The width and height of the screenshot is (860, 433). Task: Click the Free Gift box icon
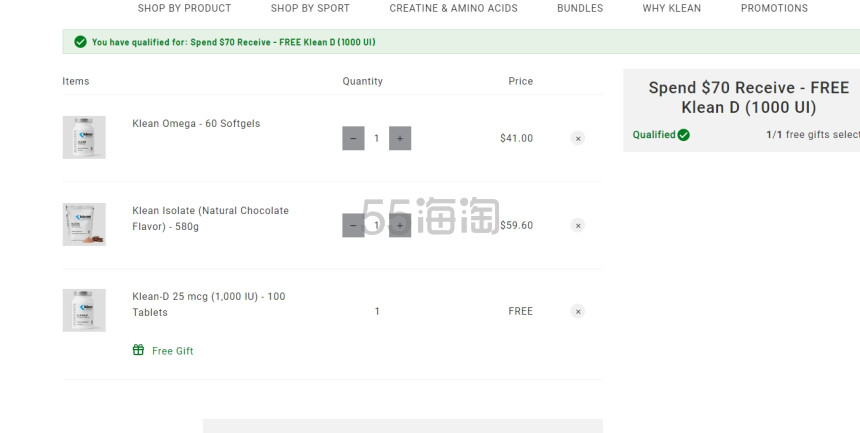point(138,350)
